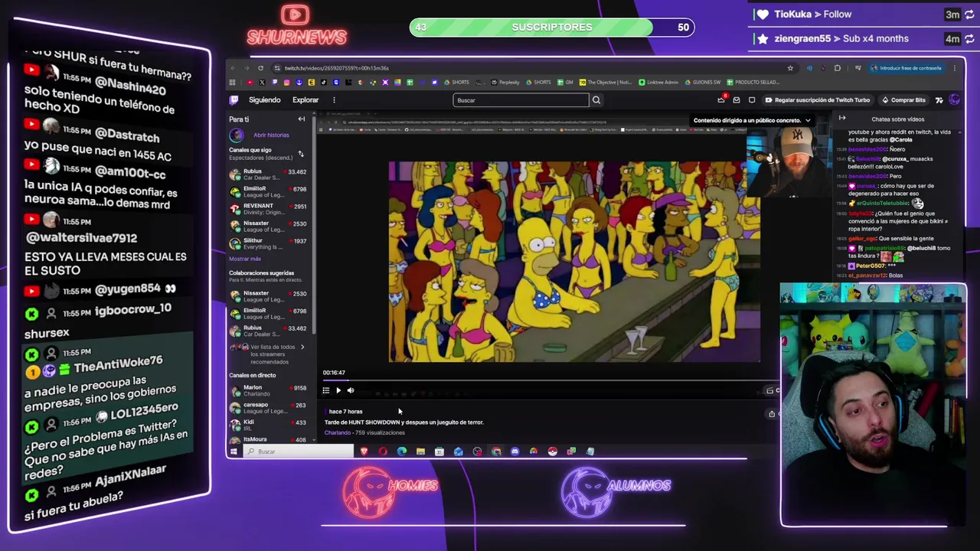This screenshot has height=551, width=980.
Task: Click Regalar suscripción de Twitch Turbo
Action: pos(817,100)
